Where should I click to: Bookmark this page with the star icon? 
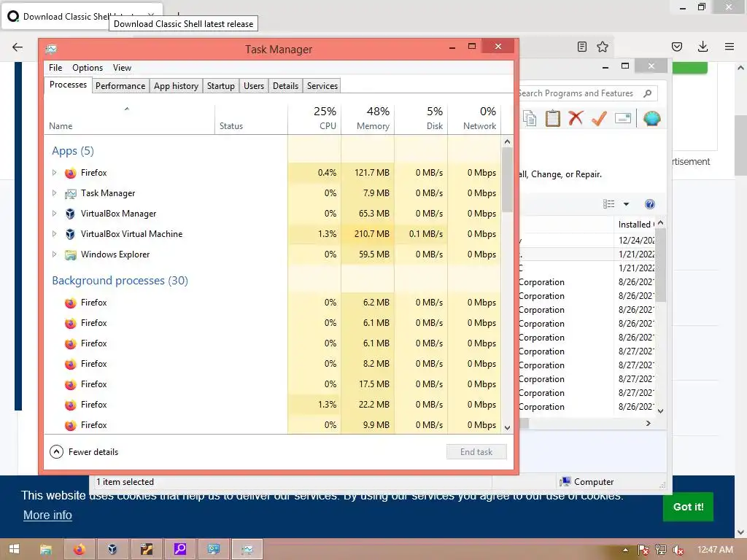603,47
